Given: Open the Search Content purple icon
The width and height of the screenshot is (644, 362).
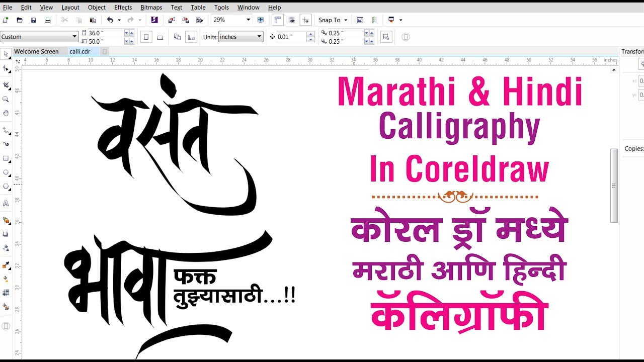Looking at the screenshot, I should 154,20.
